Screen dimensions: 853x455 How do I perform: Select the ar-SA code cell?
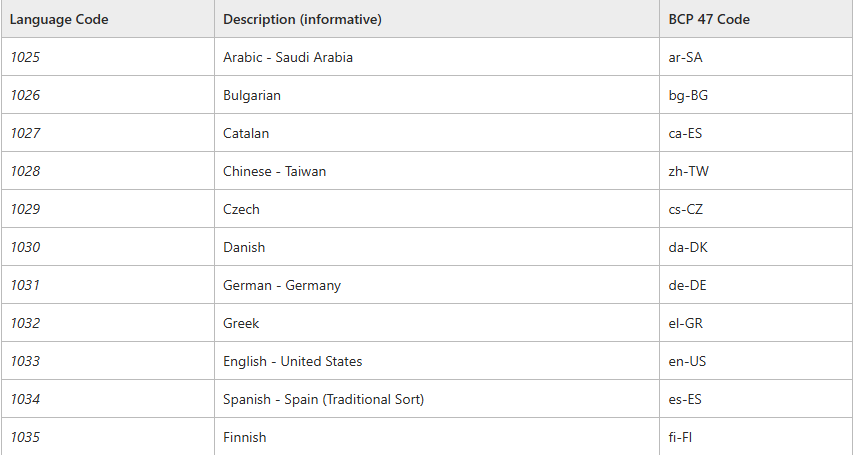pos(686,57)
